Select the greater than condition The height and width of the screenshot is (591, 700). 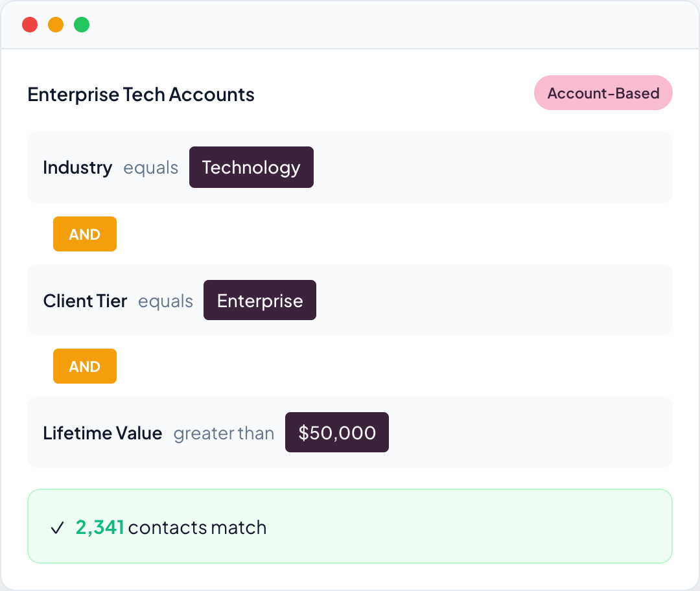click(223, 434)
